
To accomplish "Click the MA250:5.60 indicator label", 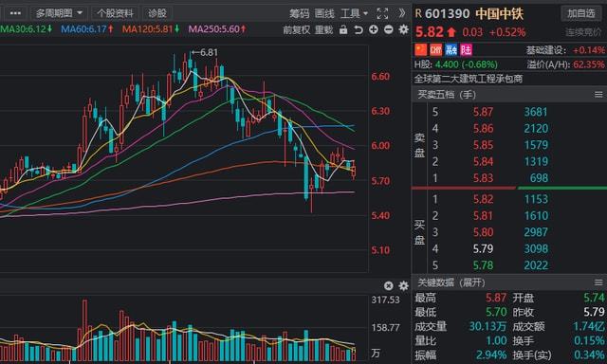I will (217, 29).
